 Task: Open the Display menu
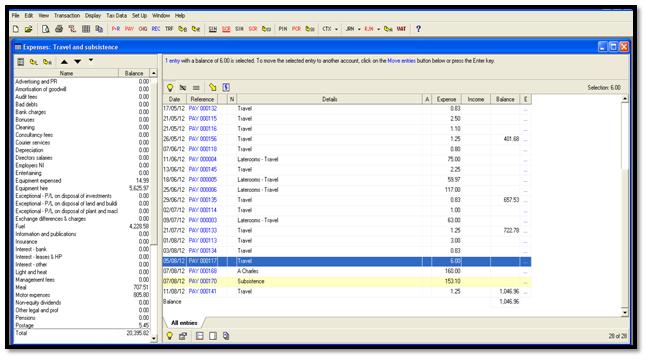click(x=93, y=16)
